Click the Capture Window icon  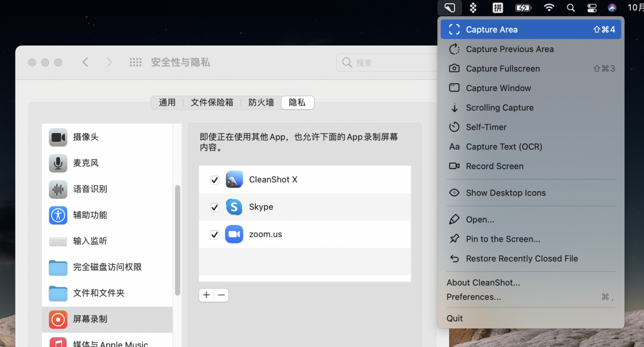pyautogui.click(x=455, y=88)
